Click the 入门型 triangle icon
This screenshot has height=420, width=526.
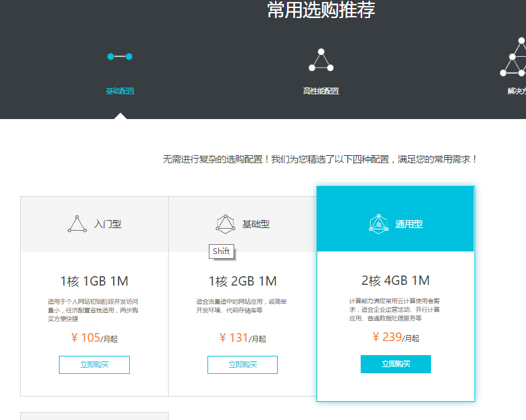(x=77, y=224)
